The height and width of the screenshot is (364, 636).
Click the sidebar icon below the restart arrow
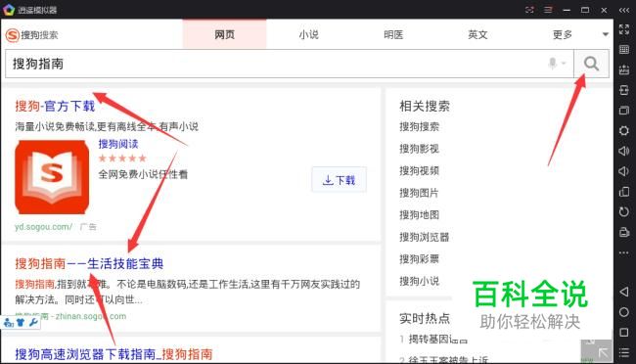624,232
